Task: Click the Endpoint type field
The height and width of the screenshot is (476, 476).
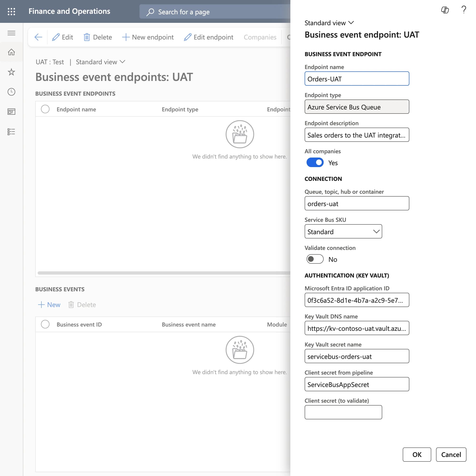Action: click(357, 107)
